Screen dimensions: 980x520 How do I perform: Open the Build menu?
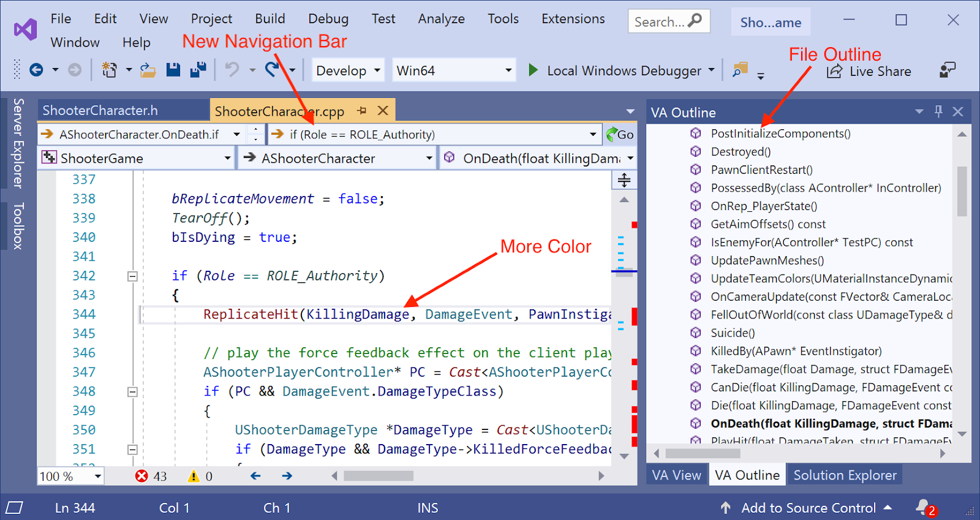point(270,19)
